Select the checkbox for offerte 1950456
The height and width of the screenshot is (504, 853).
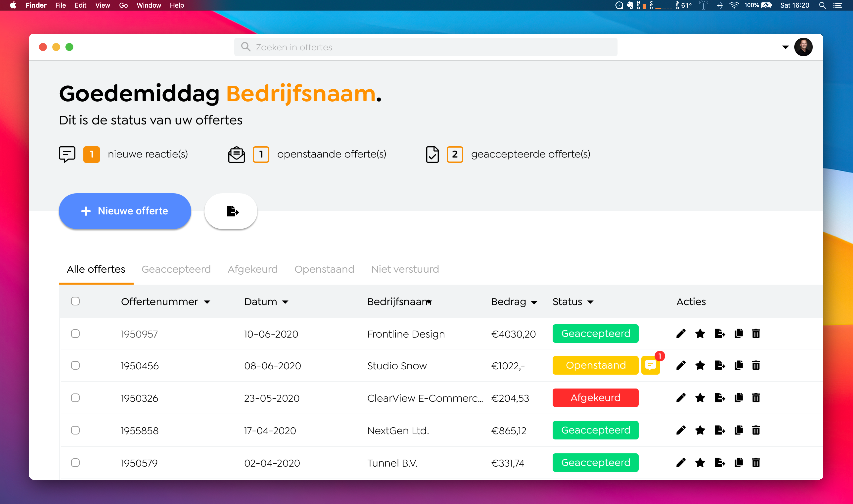[75, 365]
